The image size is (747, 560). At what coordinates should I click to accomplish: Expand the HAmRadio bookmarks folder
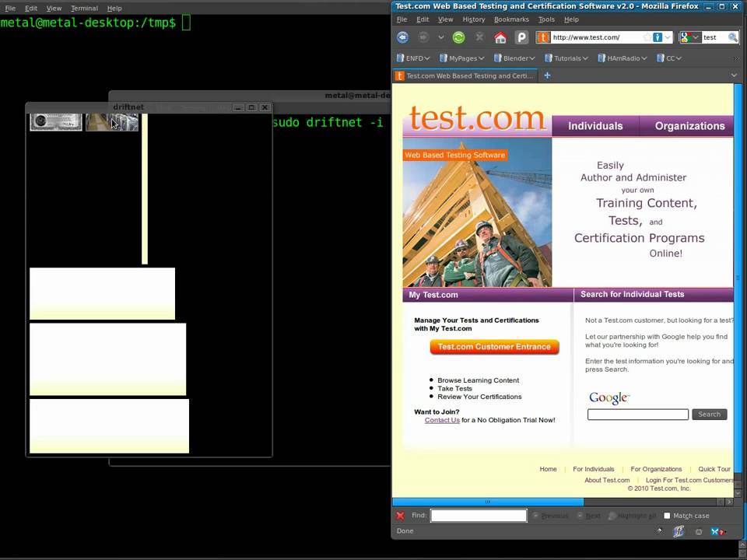[x=622, y=58]
